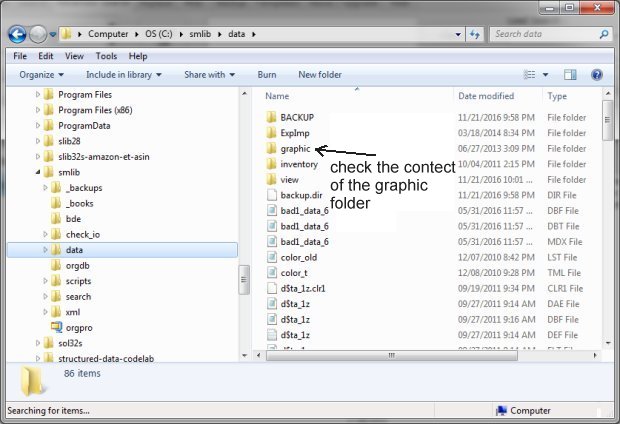Select the BACKUP folder icon
This screenshot has height=424, width=620.
pyautogui.click(x=271, y=117)
